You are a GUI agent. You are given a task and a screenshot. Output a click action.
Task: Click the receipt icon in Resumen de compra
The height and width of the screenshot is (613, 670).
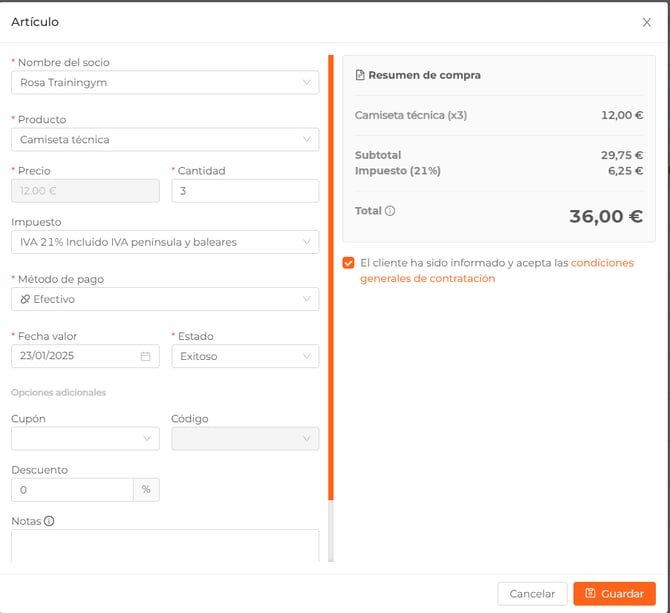[x=360, y=75]
